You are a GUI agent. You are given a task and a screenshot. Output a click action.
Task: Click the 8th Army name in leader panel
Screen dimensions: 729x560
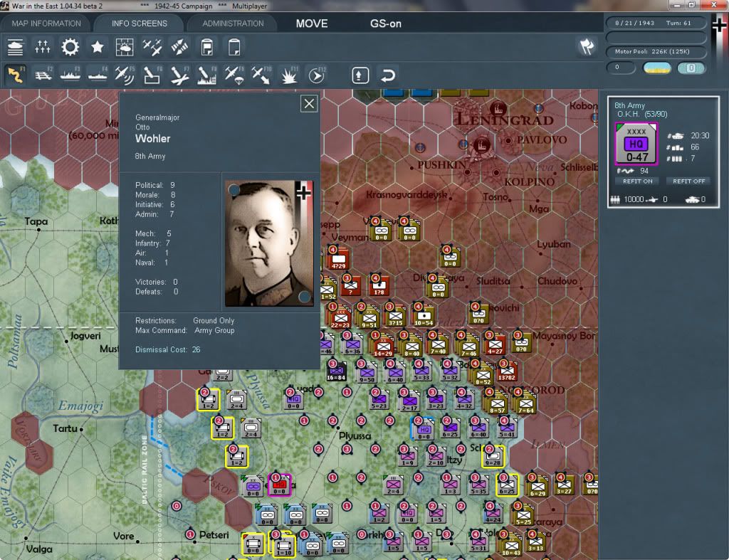click(x=150, y=156)
